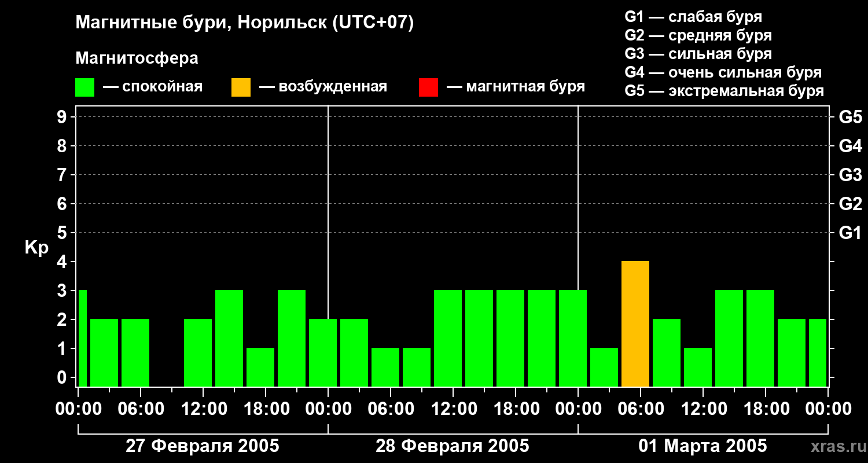Click the title "Магнитные бури, Норильск (UTC+07)"
868x463 pixels.
point(245,23)
